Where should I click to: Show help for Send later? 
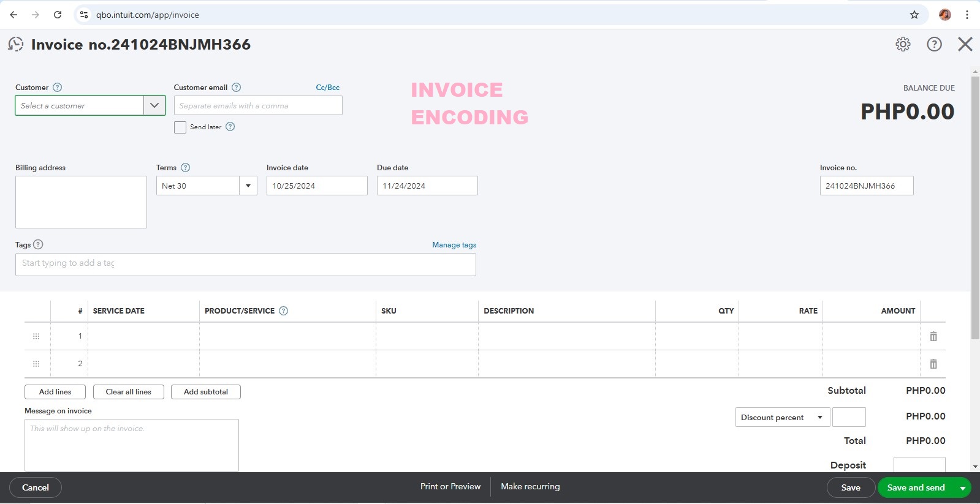click(230, 127)
